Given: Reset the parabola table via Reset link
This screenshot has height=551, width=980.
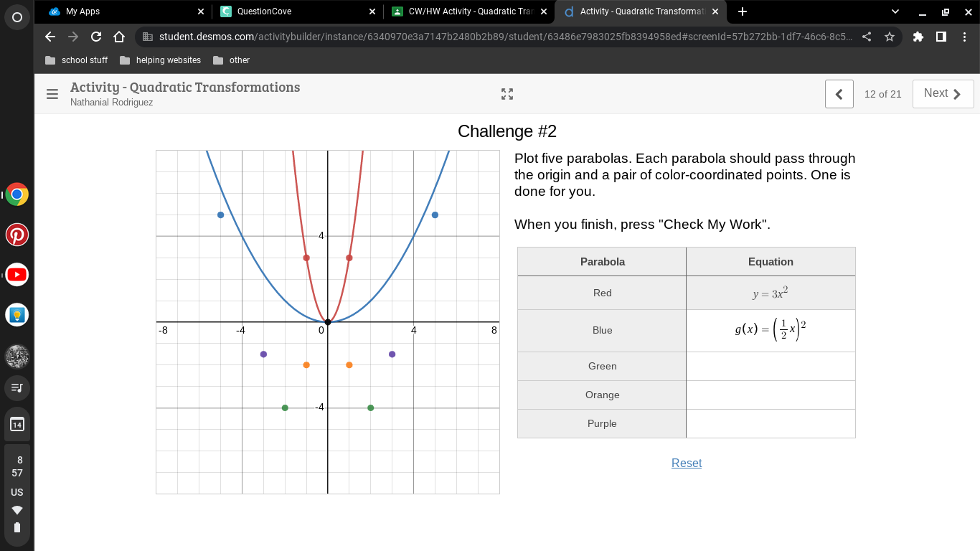Looking at the screenshot, I should coord(687,463).
